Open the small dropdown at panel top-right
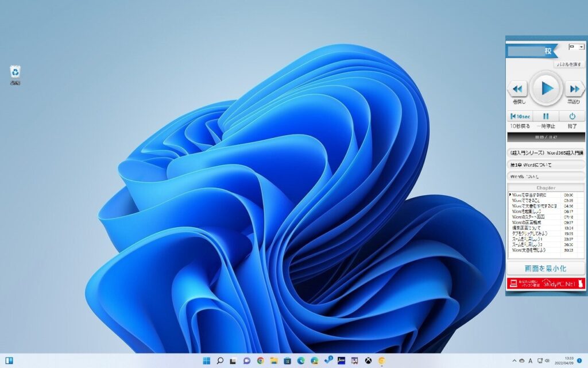Screen dimensions: 588x368 577,47
